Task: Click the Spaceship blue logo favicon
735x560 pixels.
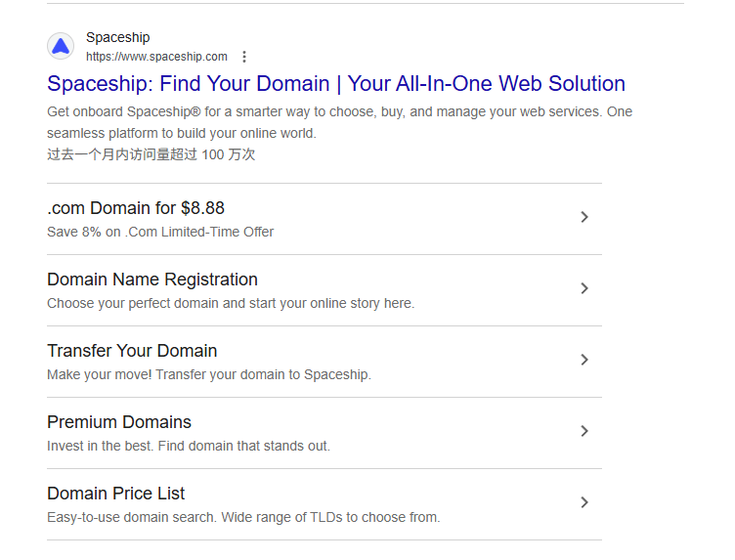Action: (x=61, y=46)
